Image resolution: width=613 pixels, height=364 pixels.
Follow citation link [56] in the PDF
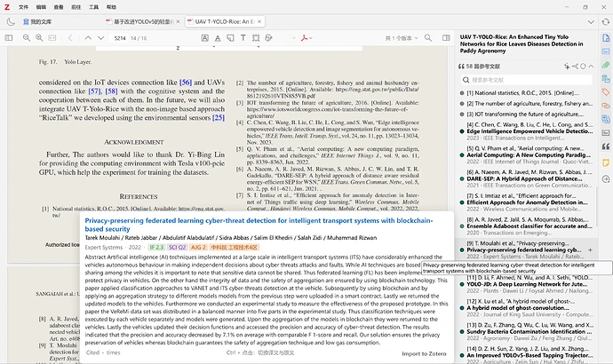(186, 83)
